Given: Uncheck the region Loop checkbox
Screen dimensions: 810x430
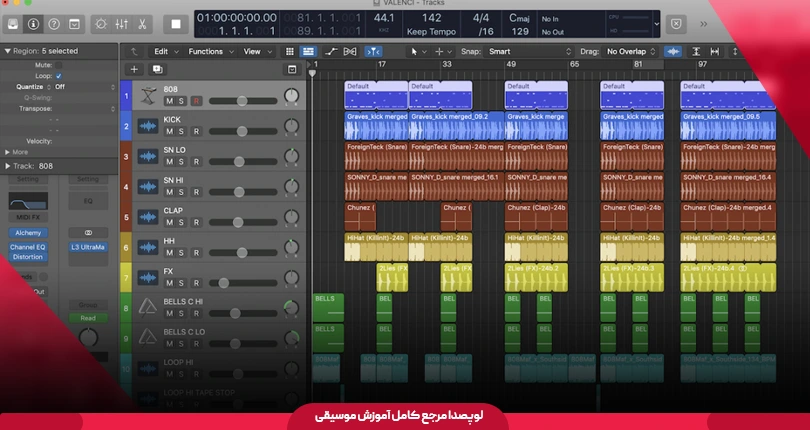Looking at the screenshot, I should point(58,76).
